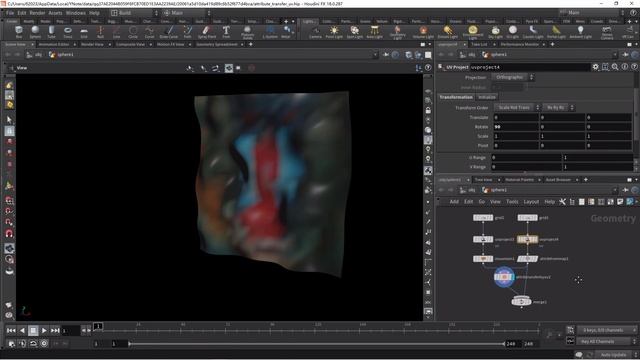Viewport: 640px width, 360px height.
Task: Click the Play forward button
Action: 44,330
